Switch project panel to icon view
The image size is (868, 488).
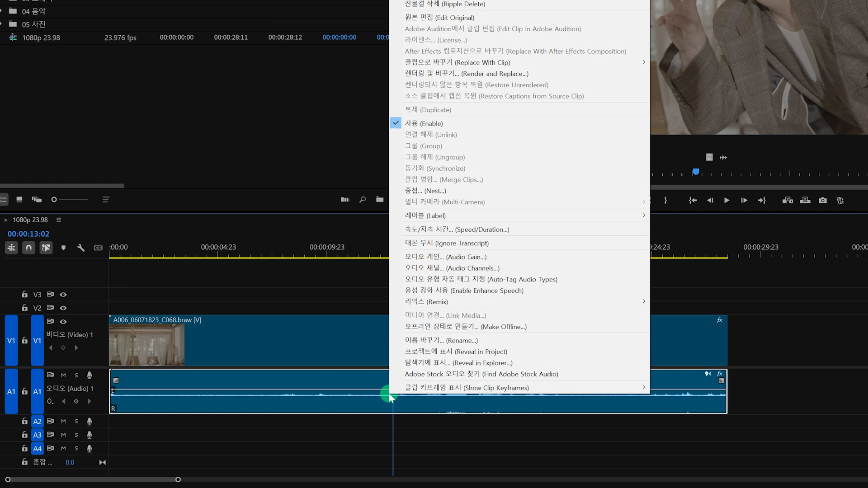(19, 199)
